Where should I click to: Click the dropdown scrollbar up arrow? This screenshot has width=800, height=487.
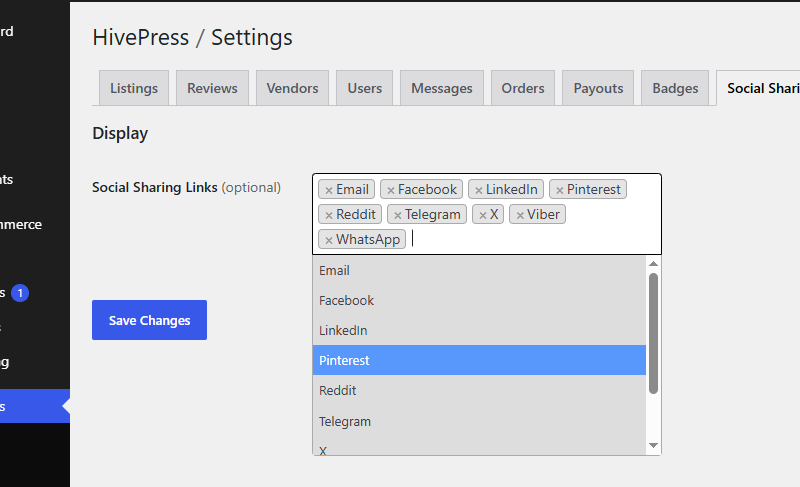653,264
